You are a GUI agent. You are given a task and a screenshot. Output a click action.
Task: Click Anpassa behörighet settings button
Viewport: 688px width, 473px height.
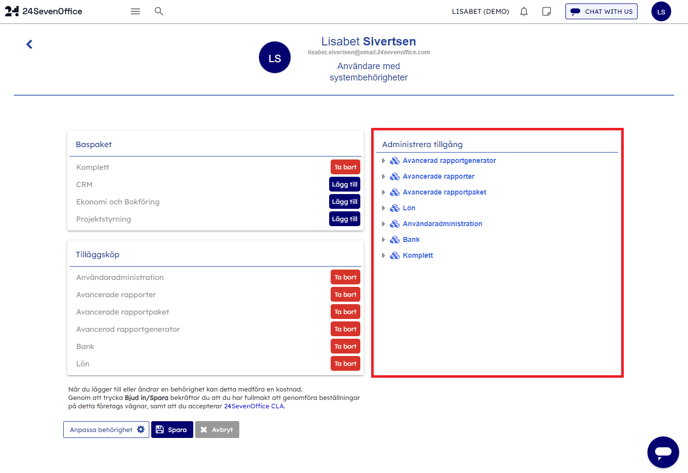tap(106, 430)
